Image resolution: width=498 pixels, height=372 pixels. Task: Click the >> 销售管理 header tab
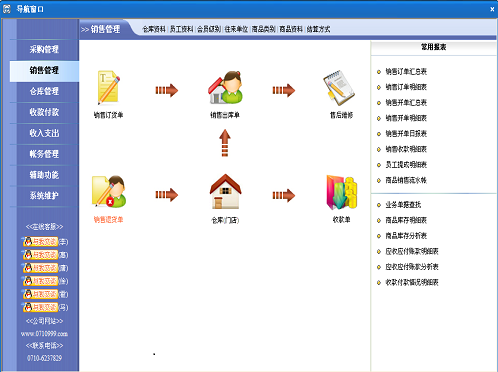click(x=100, y=29)
